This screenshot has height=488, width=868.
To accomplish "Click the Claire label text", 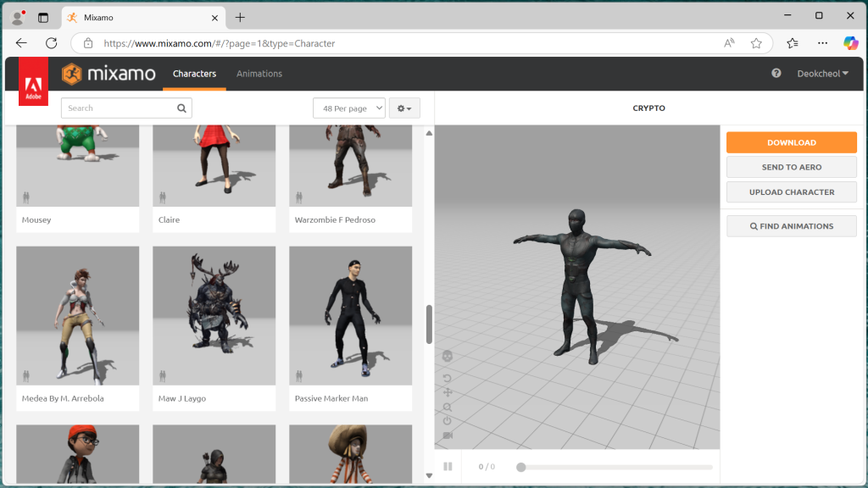I will [x=169, y=219].
